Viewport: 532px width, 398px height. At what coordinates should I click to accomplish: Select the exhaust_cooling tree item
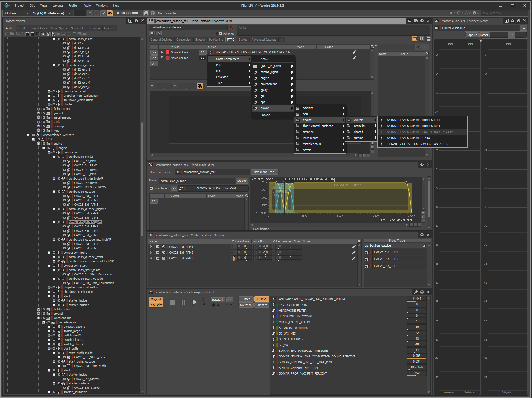coord(74,327)
